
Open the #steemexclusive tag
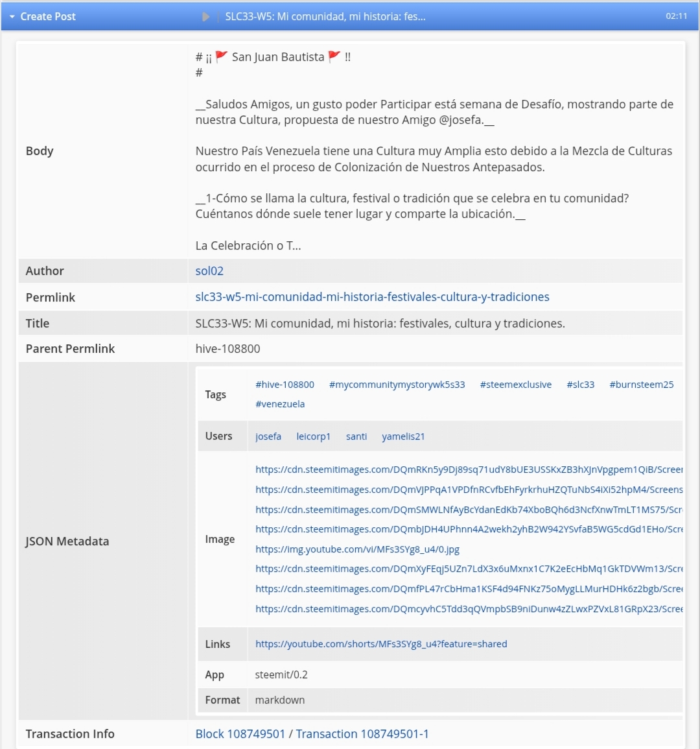(516, 385)
